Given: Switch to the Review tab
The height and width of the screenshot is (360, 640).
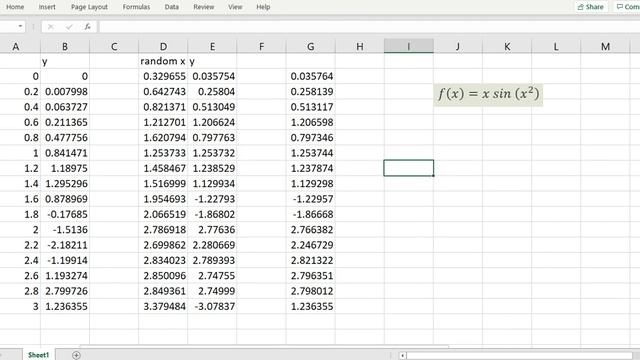Looking at the screenshot, I should click(x=204, y=7).
